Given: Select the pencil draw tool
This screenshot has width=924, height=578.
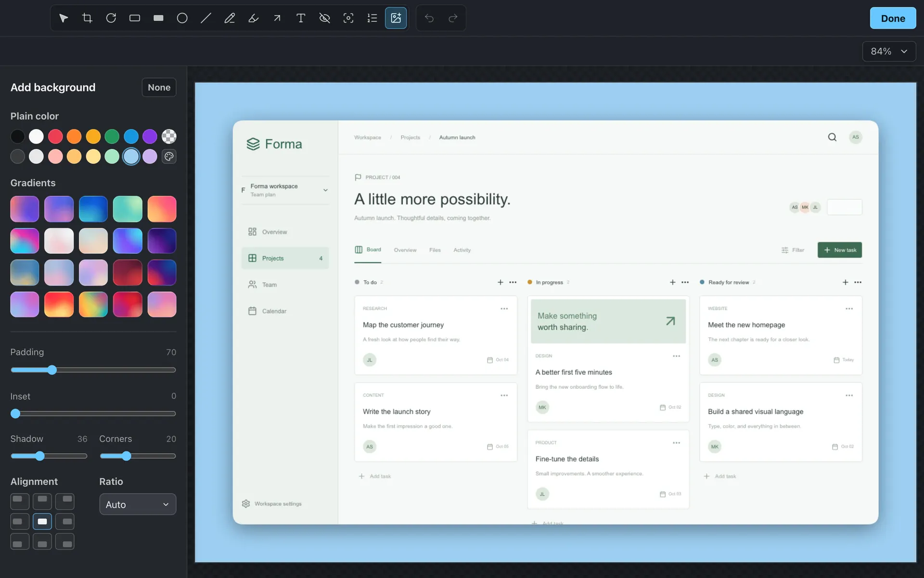Looking at the screenshot, I should (230, 18).
